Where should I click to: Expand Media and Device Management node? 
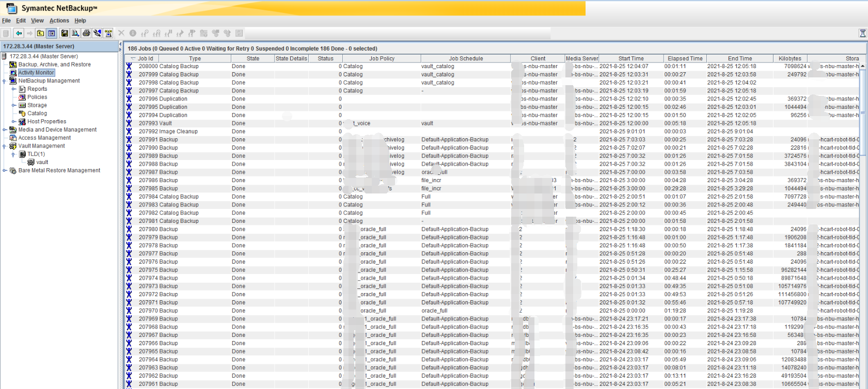5,130
